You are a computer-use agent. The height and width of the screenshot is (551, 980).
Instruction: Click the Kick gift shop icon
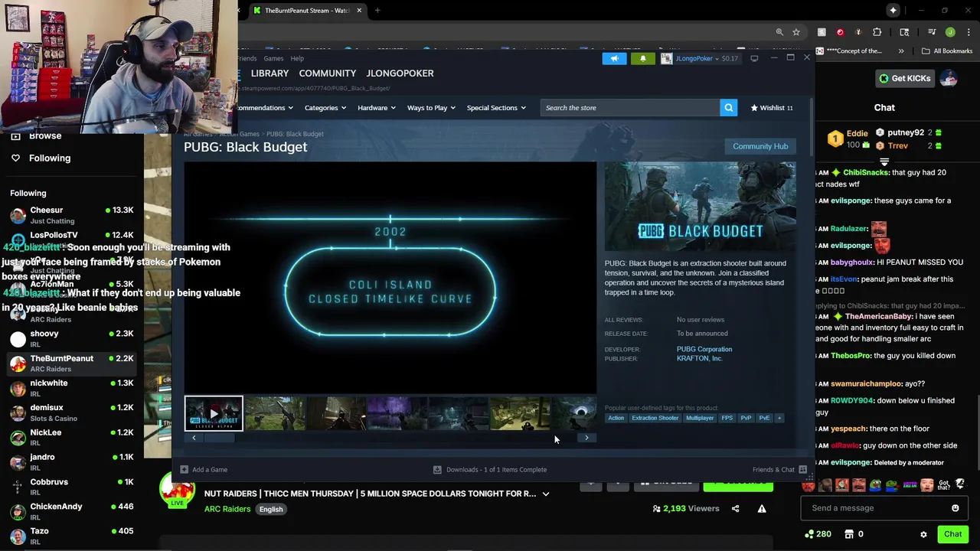[x=849, y=534]
